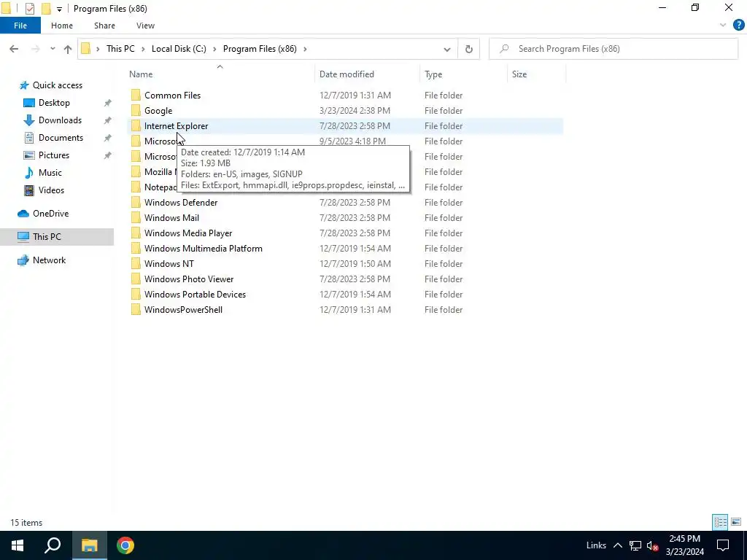Open the Windows Start menu
The width and height of the screenshot is (747, 560).
[x=18, y=545]
